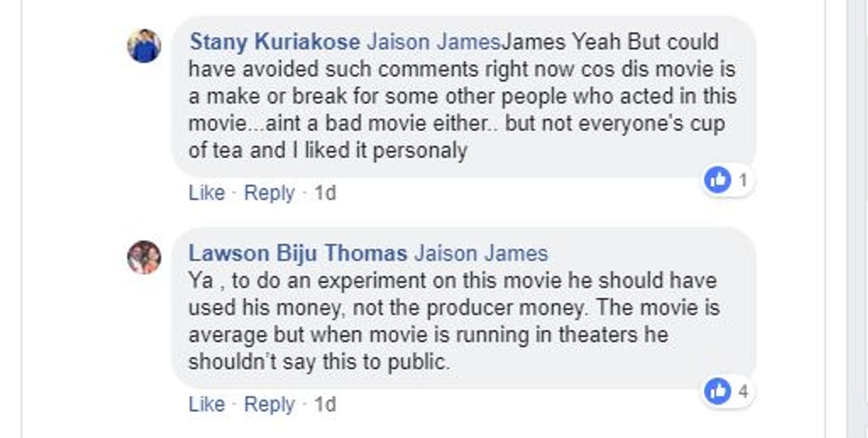Open Jaison James tag in Stany's comment
Image resolution: width=868 pixels, height=438 pixels.
tap(433, 42)
